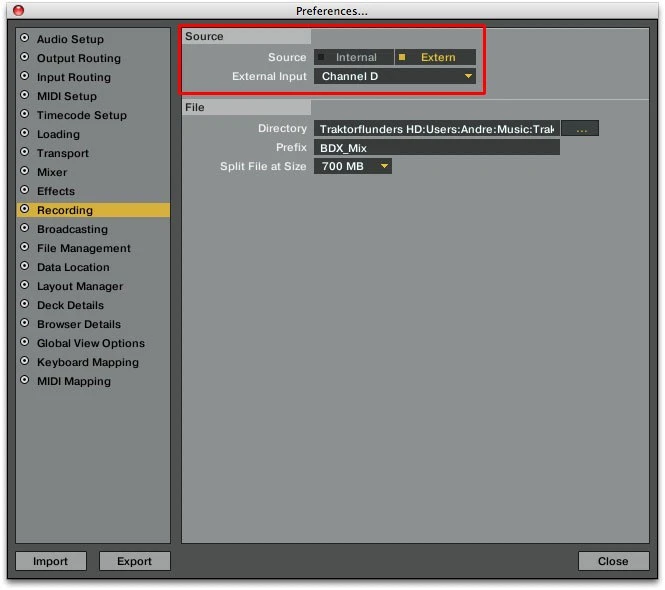Viewport: 665px width, 590px height.
Task: Open the Keyboard Mapping section
Action: (x=87, y=362)
